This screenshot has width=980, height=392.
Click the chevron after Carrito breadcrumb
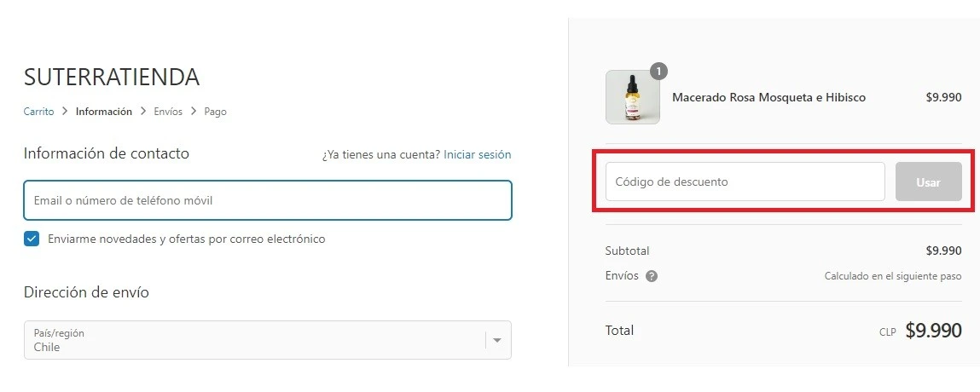pyautogui.click(x=65, y=112)
